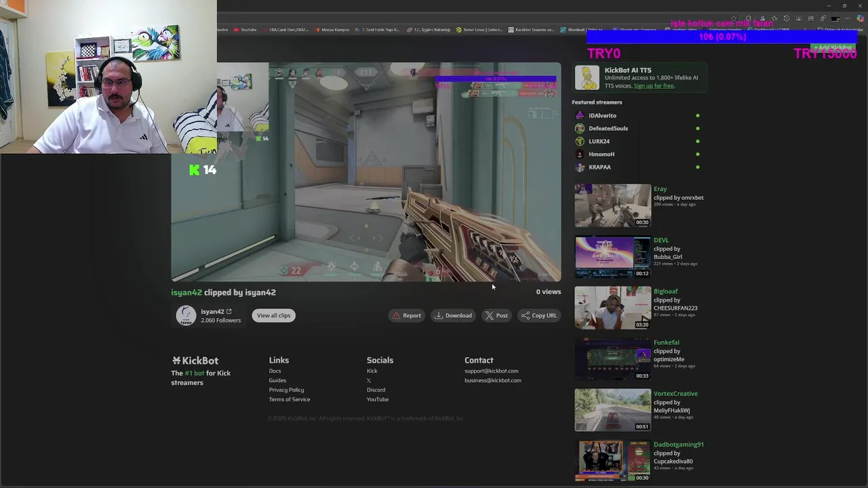Click the #1 bot link in footer

coord(195,373)
